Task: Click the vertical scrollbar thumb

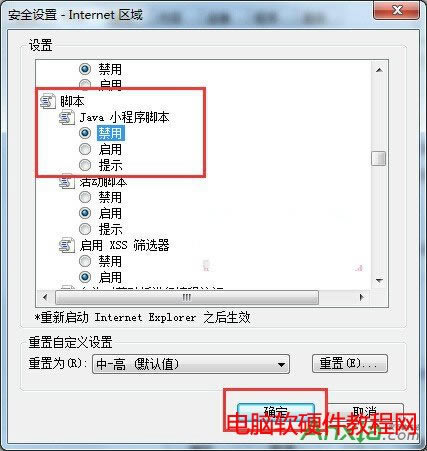Action: coord(379,158)
